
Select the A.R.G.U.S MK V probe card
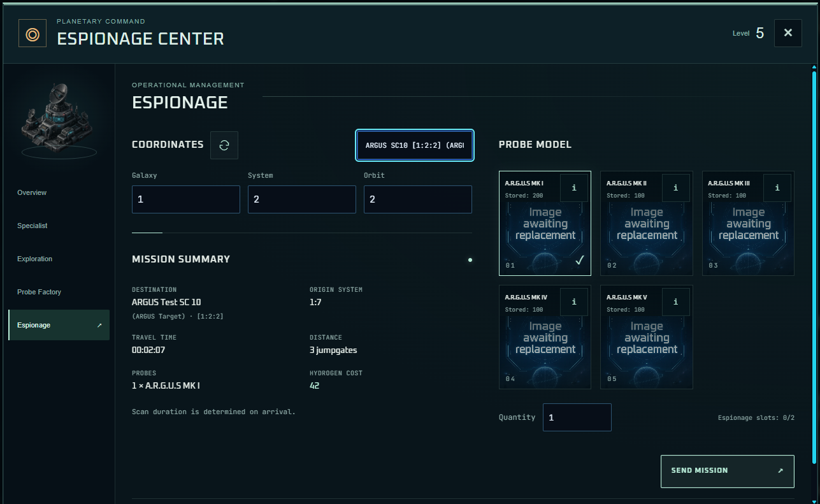(647, 337)
